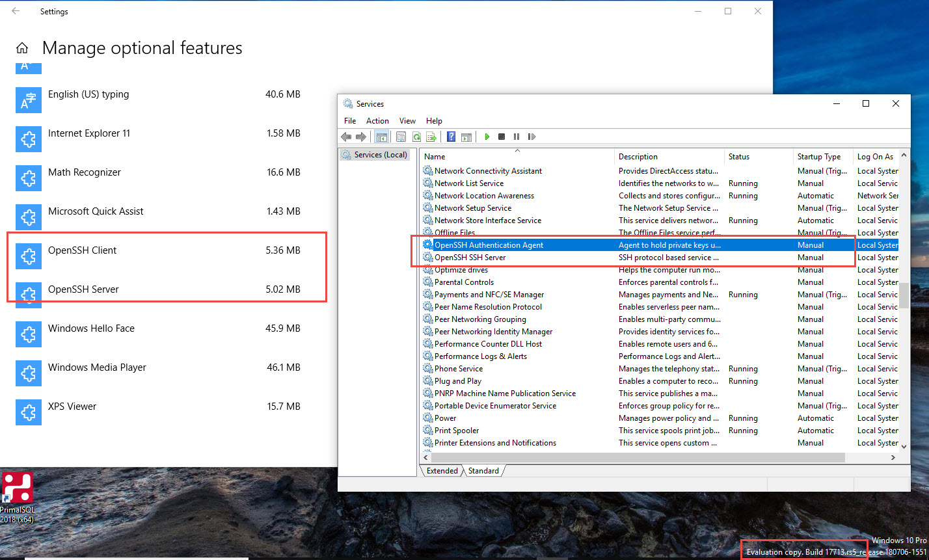Click the Forward arrow in Services toolbar

click(x=360, y=137)
